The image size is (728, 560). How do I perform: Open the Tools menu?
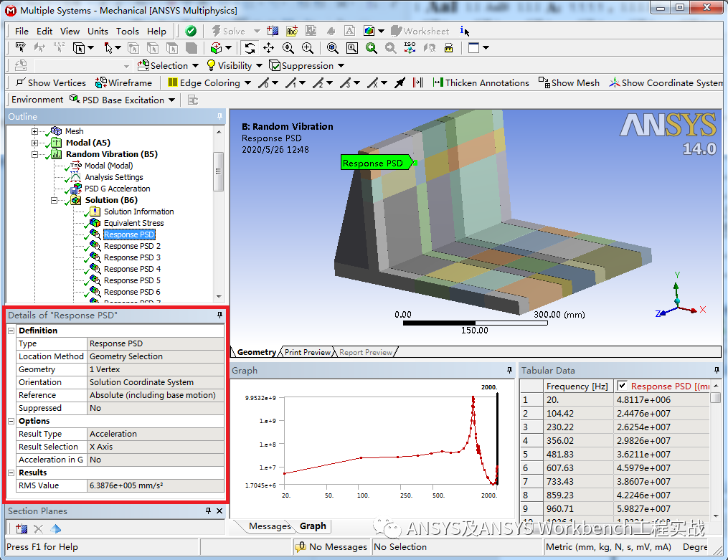[127, 31]
